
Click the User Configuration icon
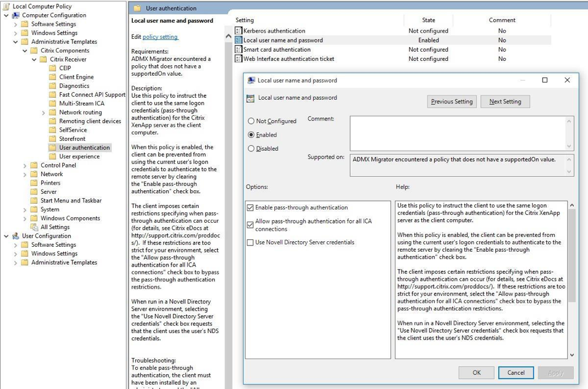point(15,236)
